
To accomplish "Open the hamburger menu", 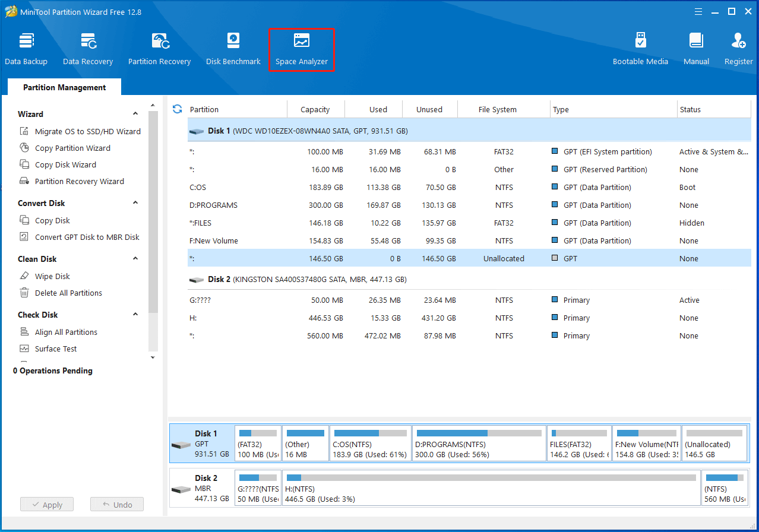I will click(x=698, y=11).
